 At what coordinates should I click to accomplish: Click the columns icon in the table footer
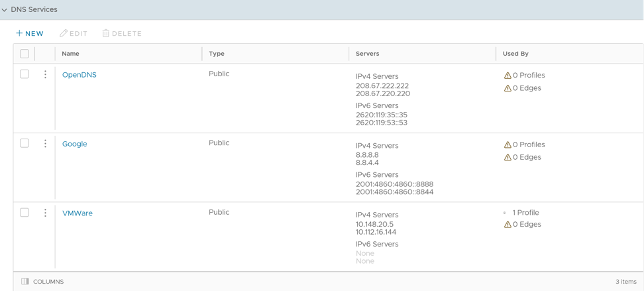pos(25,282)
